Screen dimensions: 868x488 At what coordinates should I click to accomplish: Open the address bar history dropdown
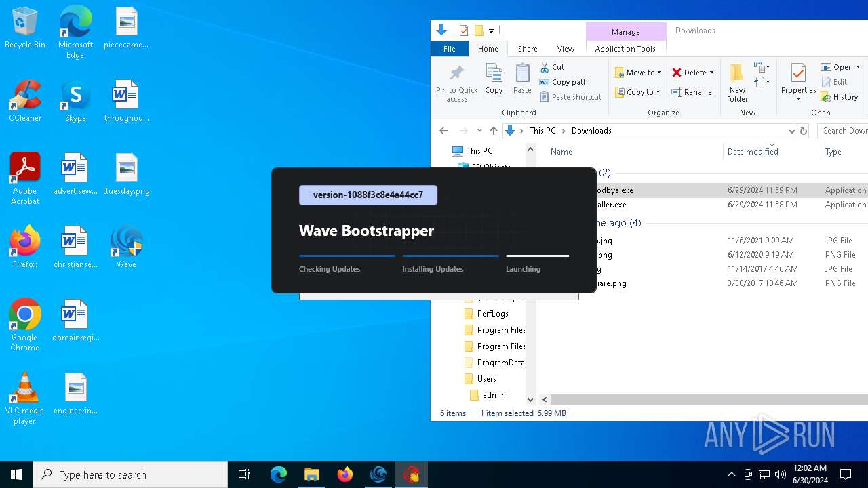tap(791, 131)
